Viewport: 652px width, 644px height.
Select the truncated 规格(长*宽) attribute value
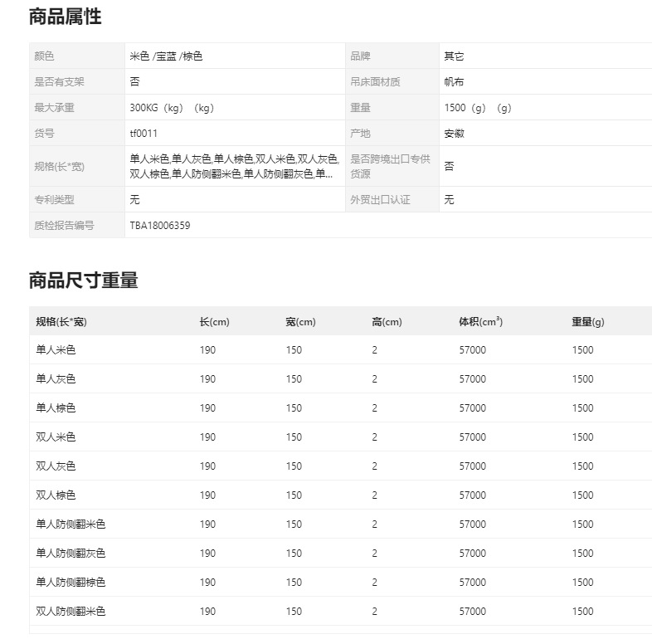click(235, 166)
